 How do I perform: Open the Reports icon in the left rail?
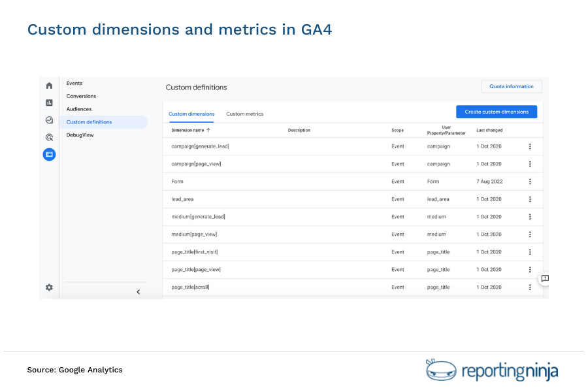(49, 103)
